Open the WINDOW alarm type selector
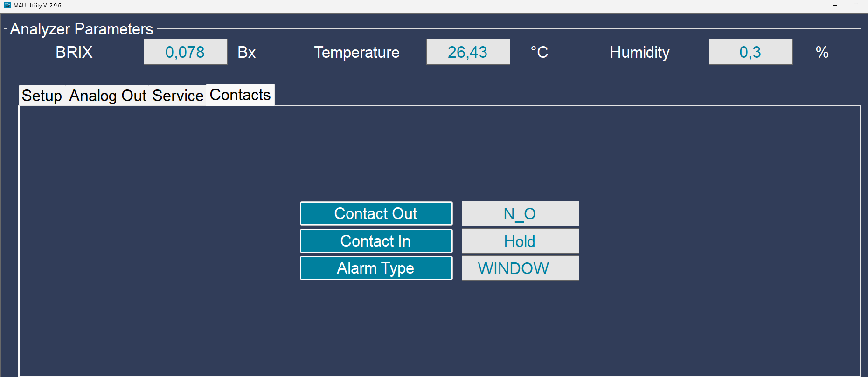This screenshot has width=868, height=377. click(520, 268)
